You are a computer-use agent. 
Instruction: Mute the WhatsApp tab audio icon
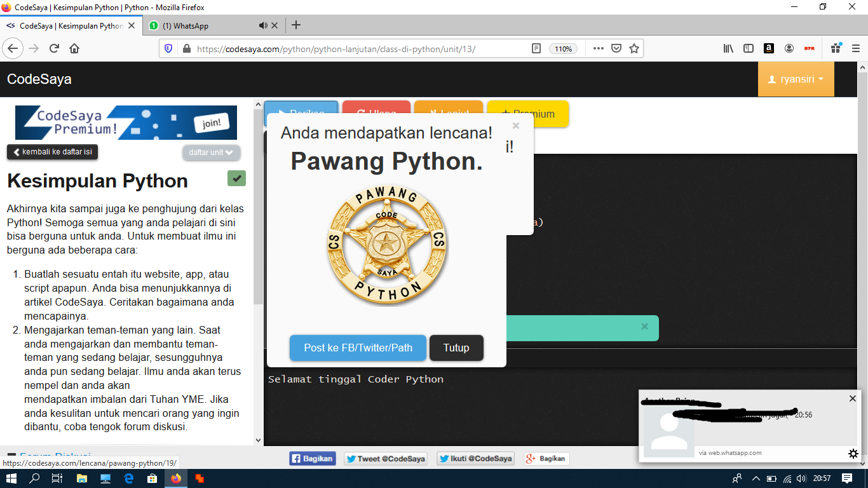pos(263,25)
